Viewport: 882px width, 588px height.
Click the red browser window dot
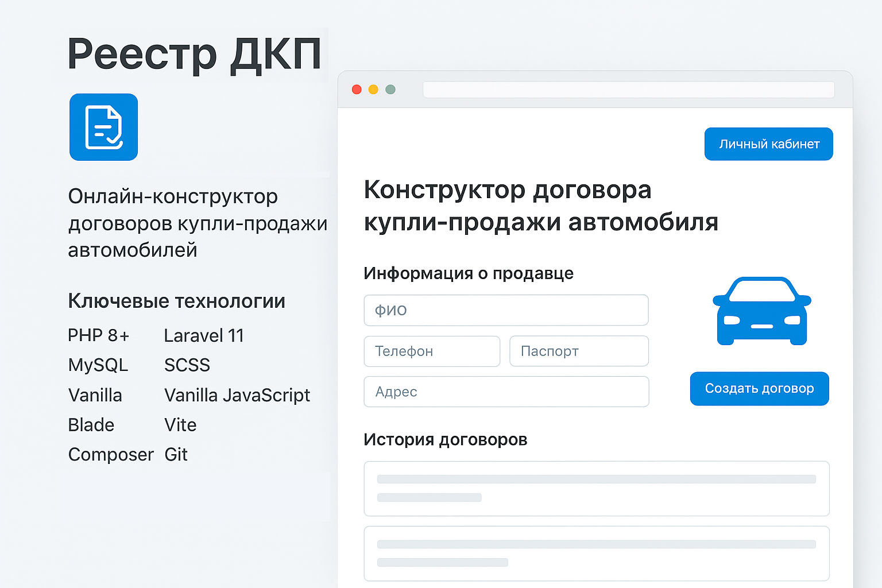point(357,90)
